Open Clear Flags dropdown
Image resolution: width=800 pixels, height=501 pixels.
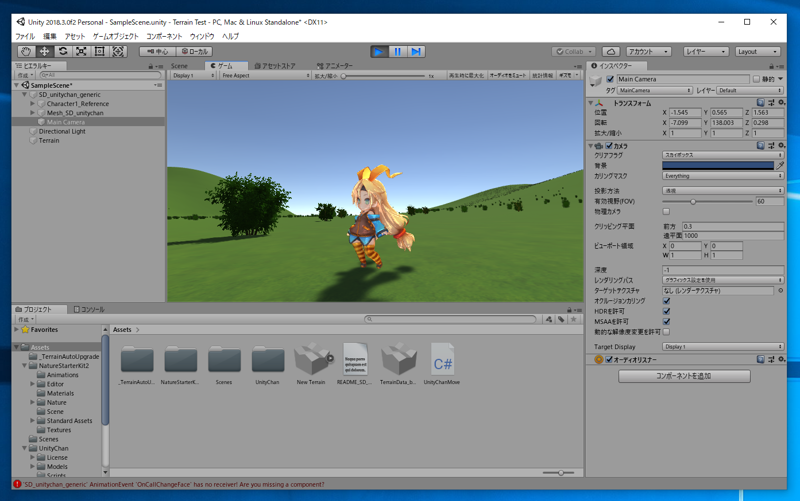pyautogui.click(x=723, y=155)
